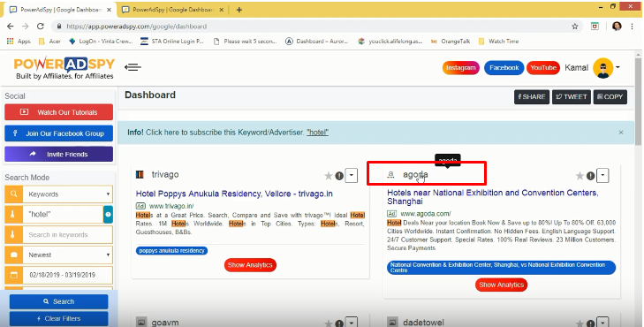Click poppys anukula residency keyword tag
Viewport: 644px width, 327px height.
pyautogui.click(x=171, y=251)
